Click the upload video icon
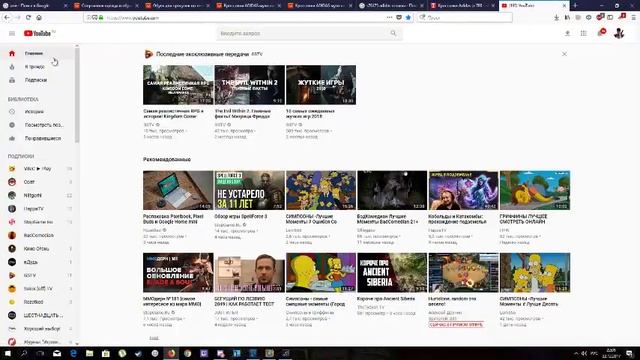640x360 pixels. pyautogui.click(x=567, y=33)
